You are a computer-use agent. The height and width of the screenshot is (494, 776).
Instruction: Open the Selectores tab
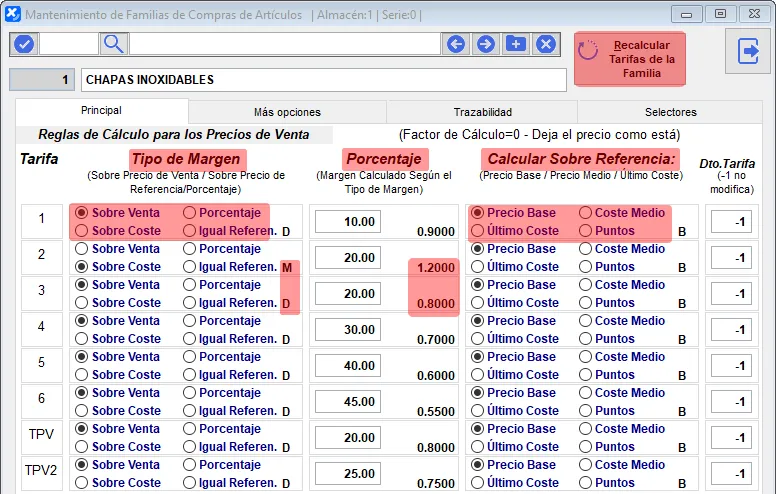(x=670, y=112)
